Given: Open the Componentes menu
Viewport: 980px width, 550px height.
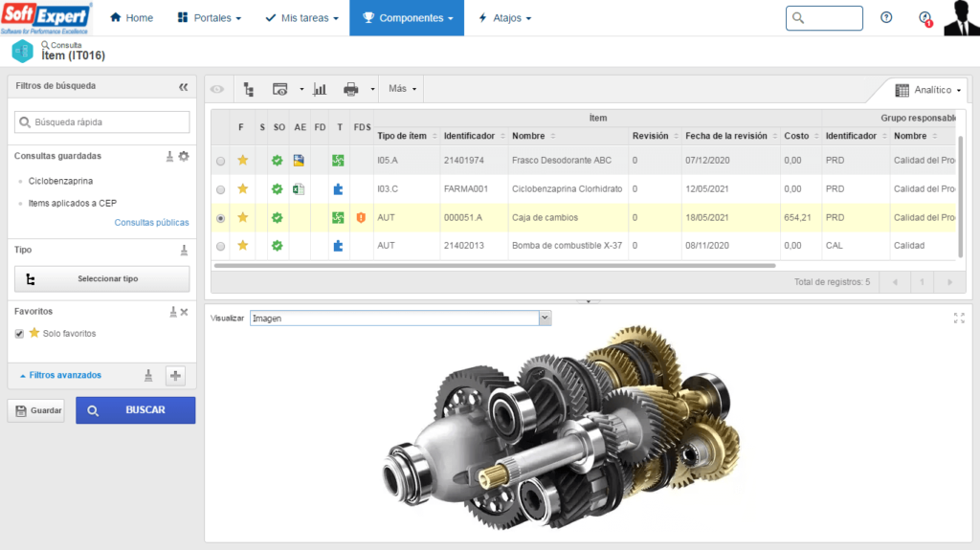Looking at the screenshot, I should pyautogui.click(x=407, y=17).
